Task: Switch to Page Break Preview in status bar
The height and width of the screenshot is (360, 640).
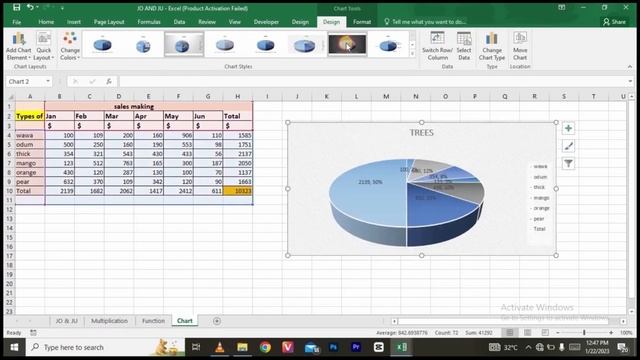Action: pyautogui.click(x=545, y=333)
